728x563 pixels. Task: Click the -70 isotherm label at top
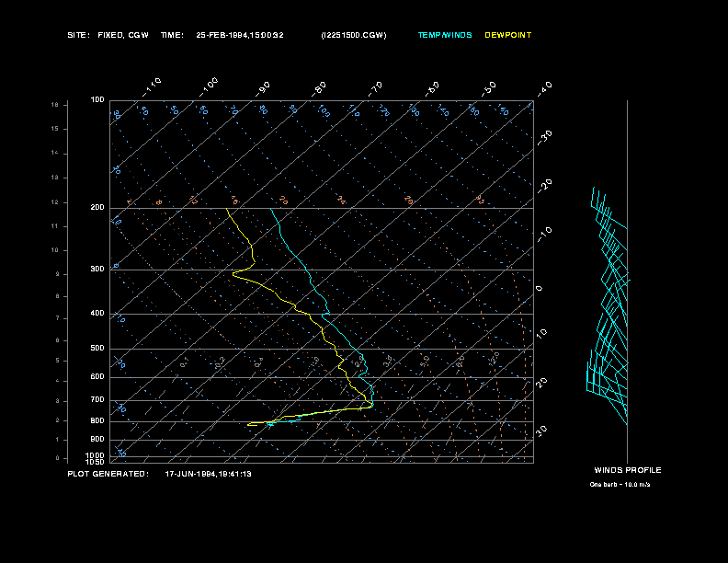pos(376,89)
